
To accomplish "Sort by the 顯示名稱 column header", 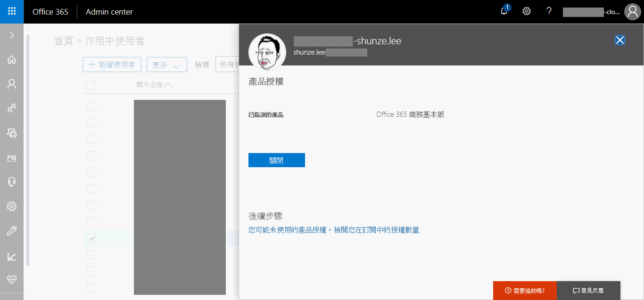I will point(154,85).
